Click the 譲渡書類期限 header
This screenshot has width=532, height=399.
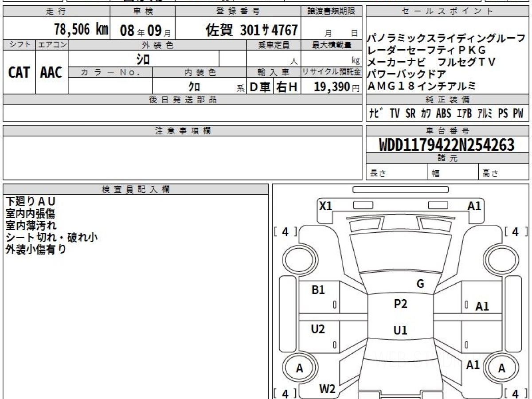point(332,12)
